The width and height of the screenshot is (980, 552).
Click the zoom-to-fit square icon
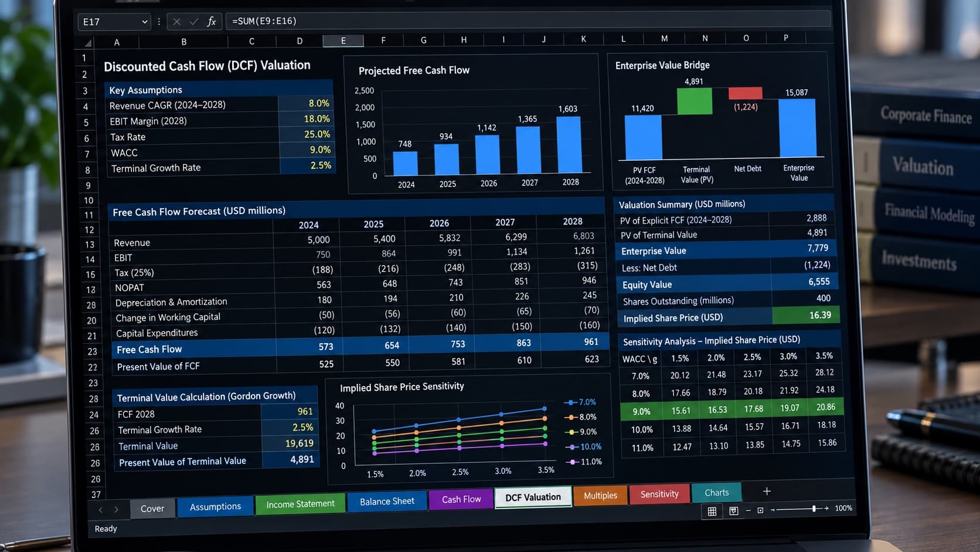(760, 510)
